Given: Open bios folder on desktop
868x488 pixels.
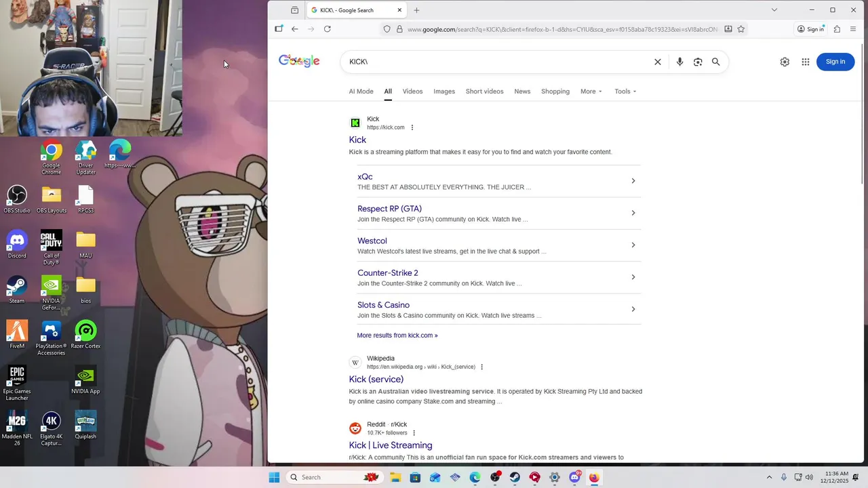Looking at the screenshot, I should click(85, 290).
